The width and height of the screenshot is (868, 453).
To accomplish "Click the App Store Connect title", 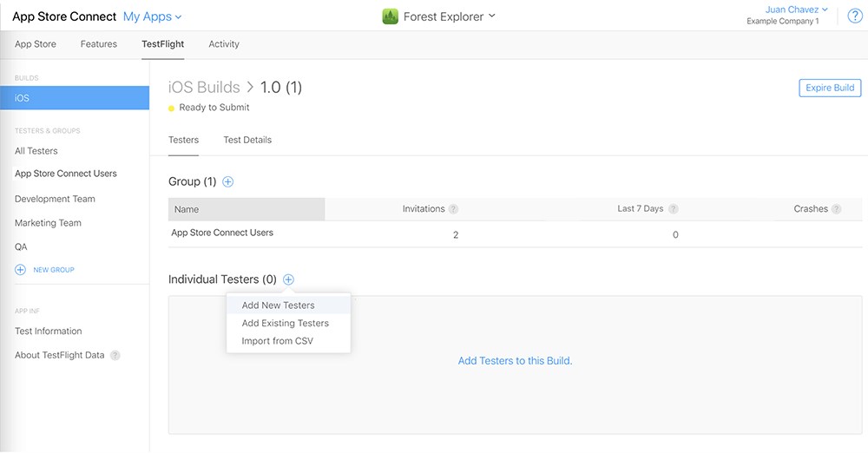I will (x=64, y=16).
